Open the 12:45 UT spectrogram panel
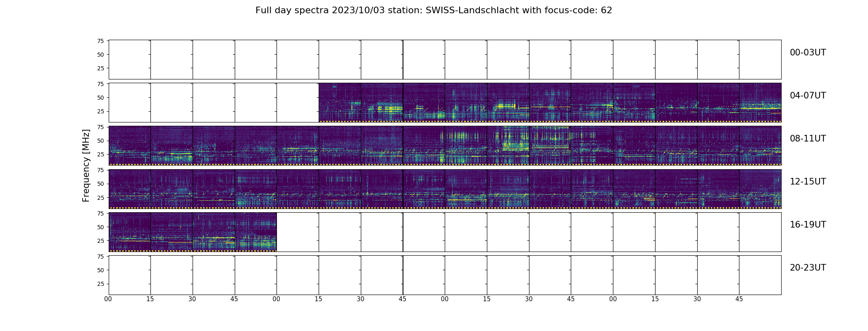Screen dimensions: 868x331 point(256,189)
